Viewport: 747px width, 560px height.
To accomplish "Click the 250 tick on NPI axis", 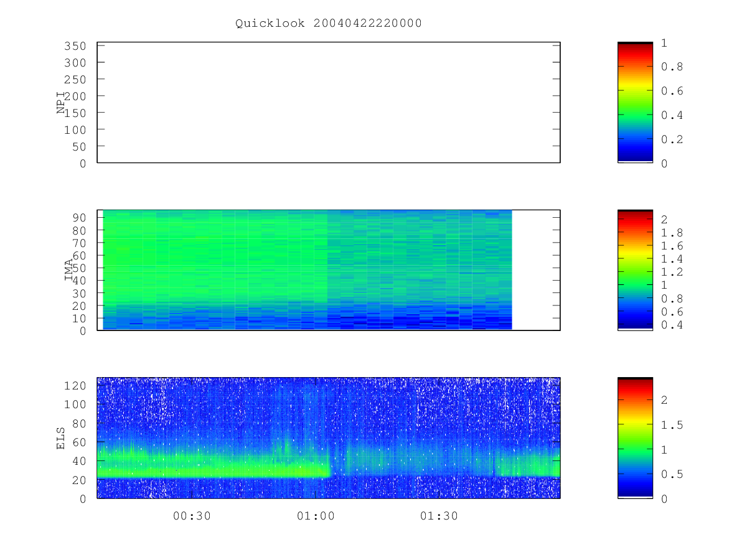I will pos(74,80).
